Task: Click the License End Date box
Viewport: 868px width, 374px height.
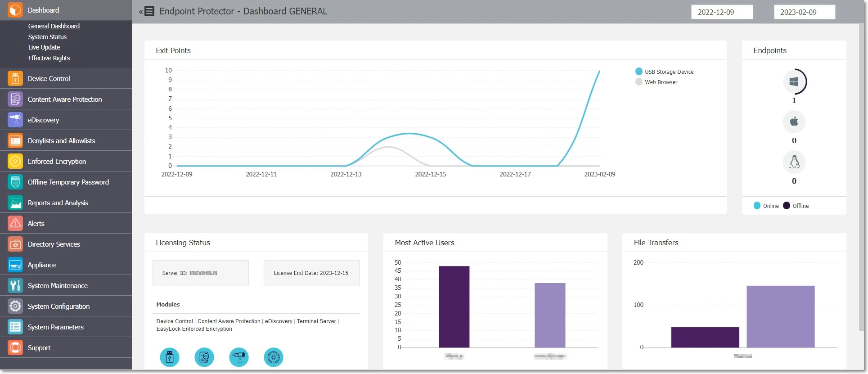Action: [x=311, y=273]
